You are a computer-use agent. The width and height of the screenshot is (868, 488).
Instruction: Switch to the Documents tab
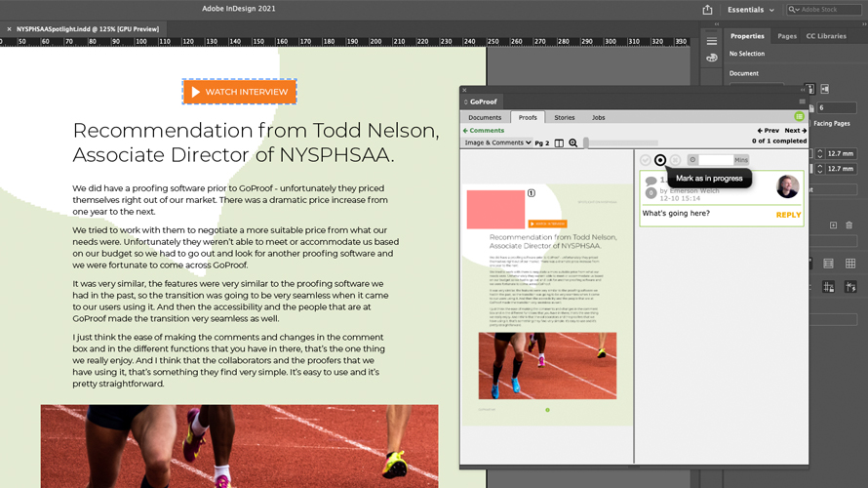[x=485, y=117]
